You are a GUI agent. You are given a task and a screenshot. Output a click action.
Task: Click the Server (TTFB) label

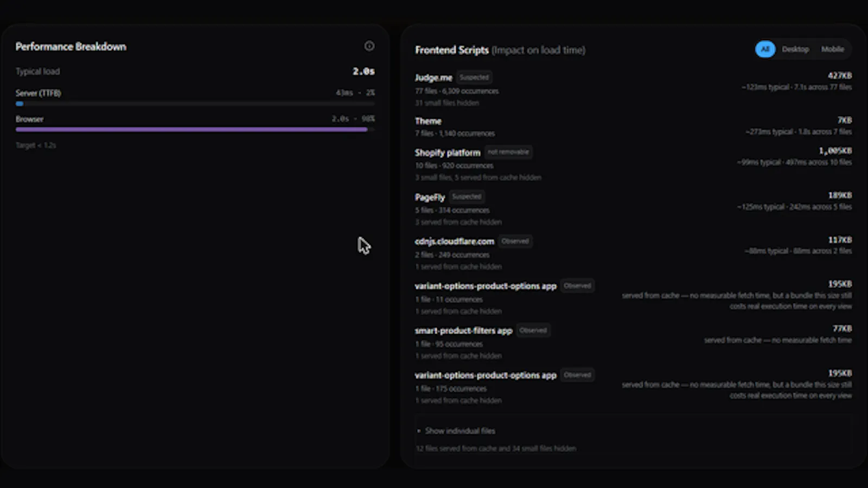(38, 93)
